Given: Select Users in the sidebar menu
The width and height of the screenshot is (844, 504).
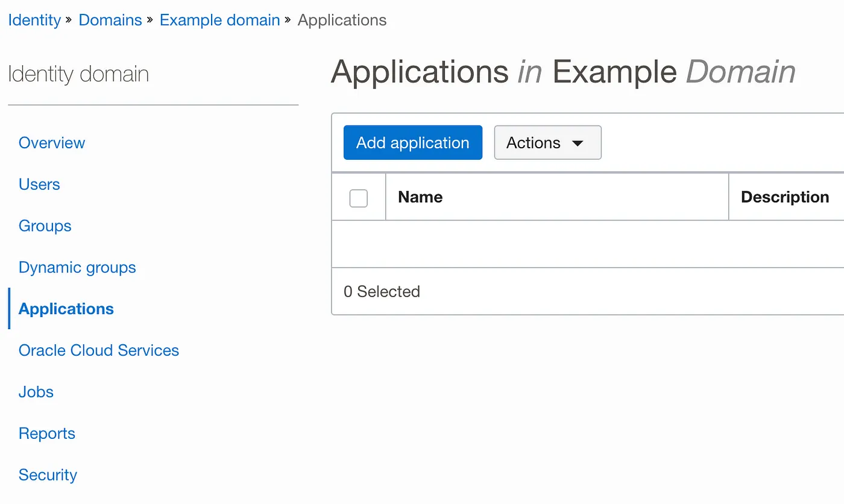Looking at the screenshot, I should (x=39, y=184).
